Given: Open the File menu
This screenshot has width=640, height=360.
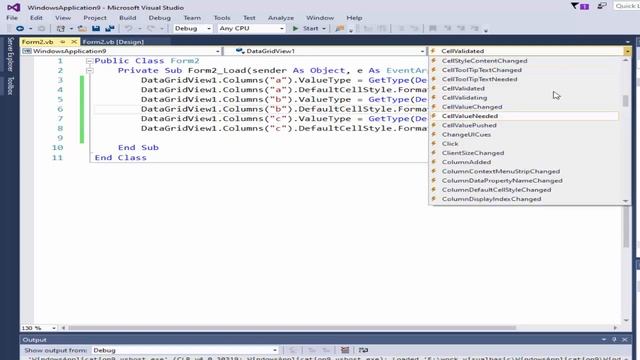Looking at the screenshot, I should coord(12,18).
